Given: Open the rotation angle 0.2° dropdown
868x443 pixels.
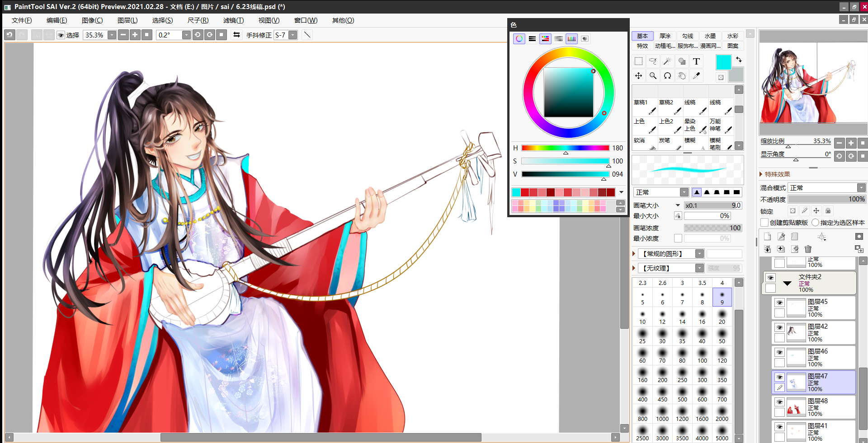Looking at the screenshot, I should [186, 35].
